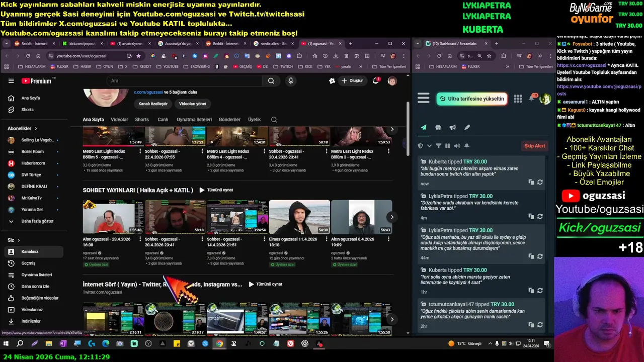Open the HABER bookmarks folder
Viewport: 644px width, 362px height.
pyautogui.click(x=82, y=66)
